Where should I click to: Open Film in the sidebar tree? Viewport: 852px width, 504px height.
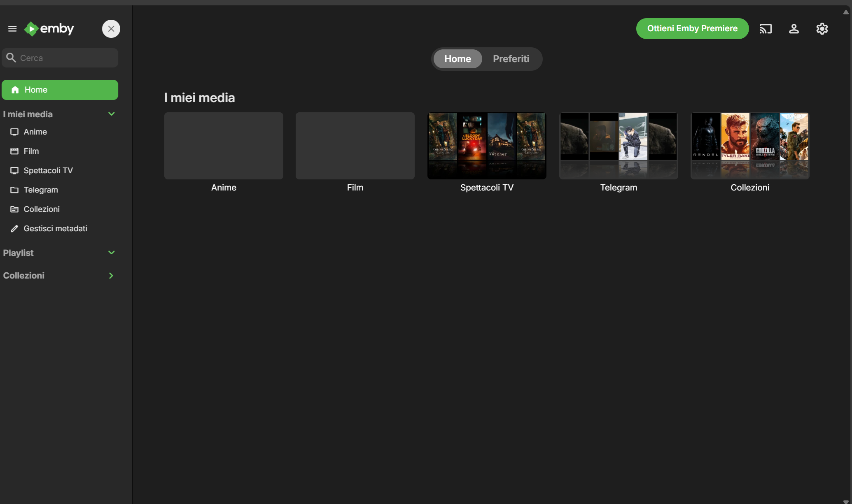pos(31,151)
